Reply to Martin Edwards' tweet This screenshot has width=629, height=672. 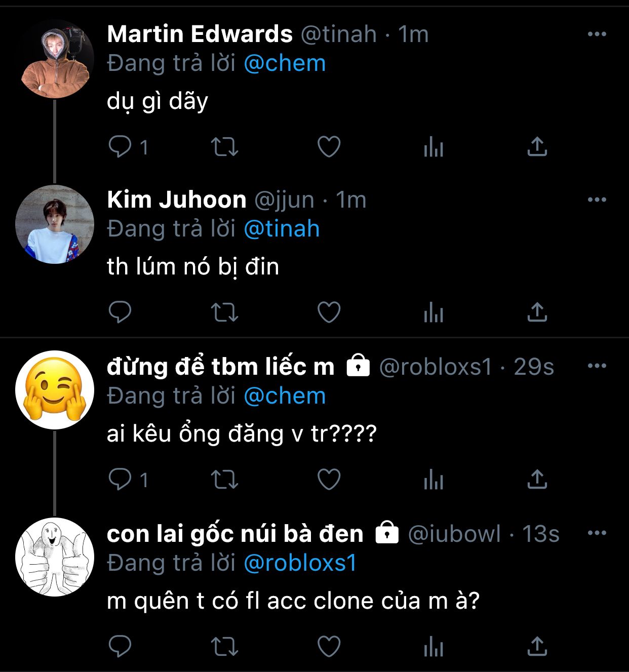pyautogui.click(x=120, y=147)
